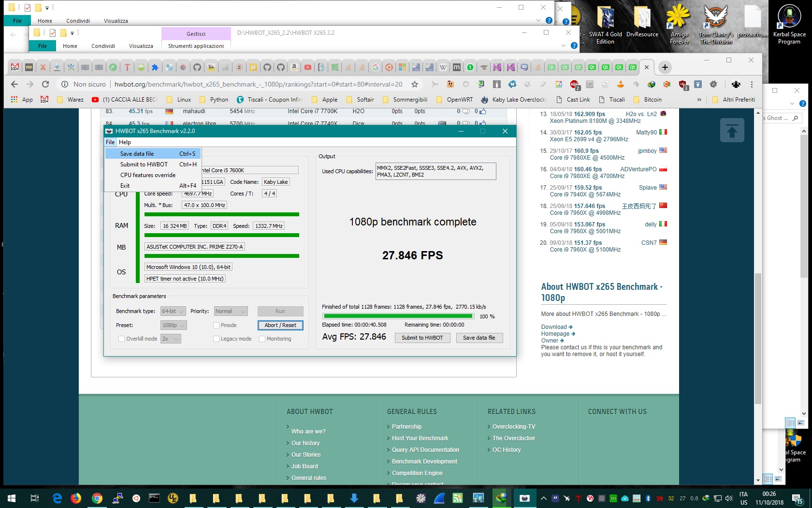Click the benchmark progress bar at 100 %

click(x=398, y=316)
